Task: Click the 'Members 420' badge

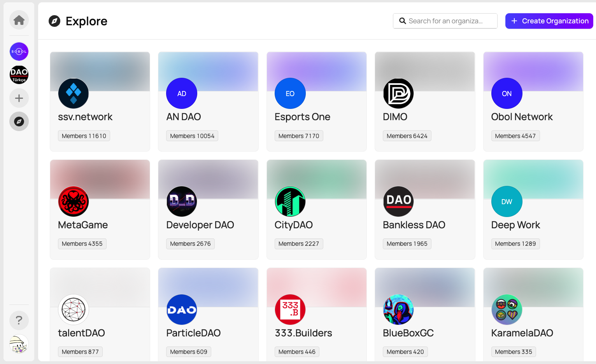Action: pos(405,352)
